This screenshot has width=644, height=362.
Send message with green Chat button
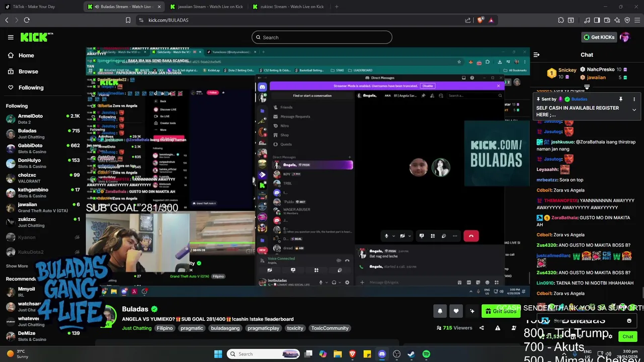coord(627,336)
